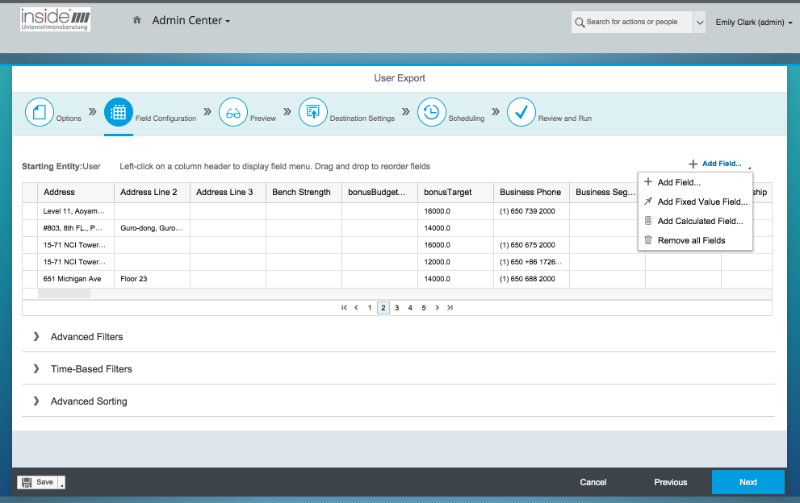Viewport: 800px width, 503px height.
Task: Open the Preview step glasses icon
Action: click(x=233, y=113)
